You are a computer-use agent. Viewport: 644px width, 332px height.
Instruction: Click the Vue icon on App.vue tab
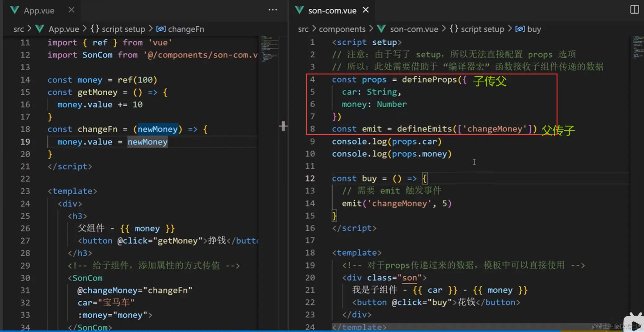(x=15, y=10)
